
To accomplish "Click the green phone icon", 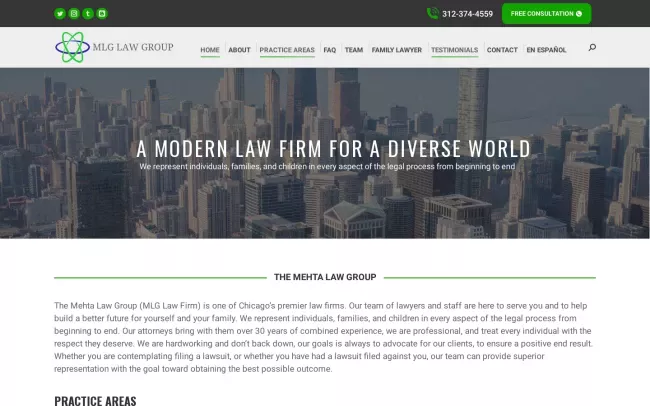I will click(x=432, y=13).
